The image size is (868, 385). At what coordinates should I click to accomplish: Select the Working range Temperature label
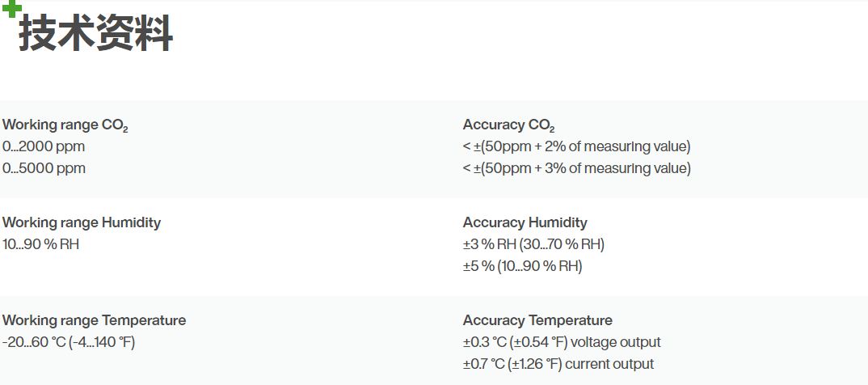click(94, 321)
